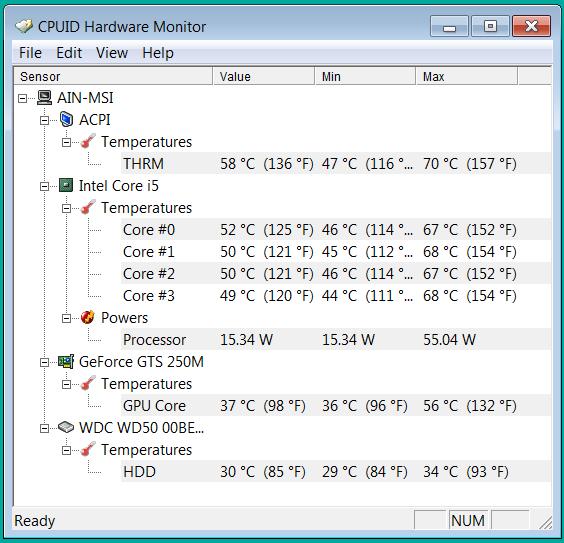
Task: Collapse the AIN-MSI root node
Action: coord(22,98)
